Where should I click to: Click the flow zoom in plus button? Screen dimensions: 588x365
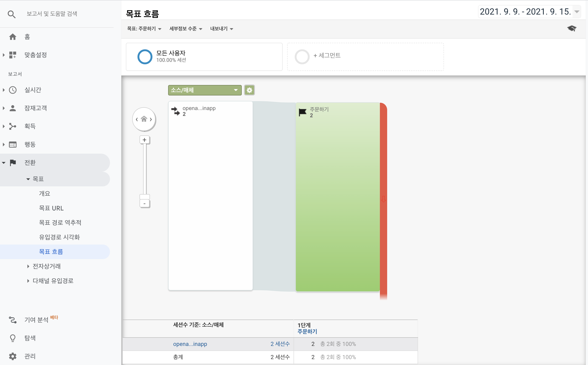click(x=145, y=140)
